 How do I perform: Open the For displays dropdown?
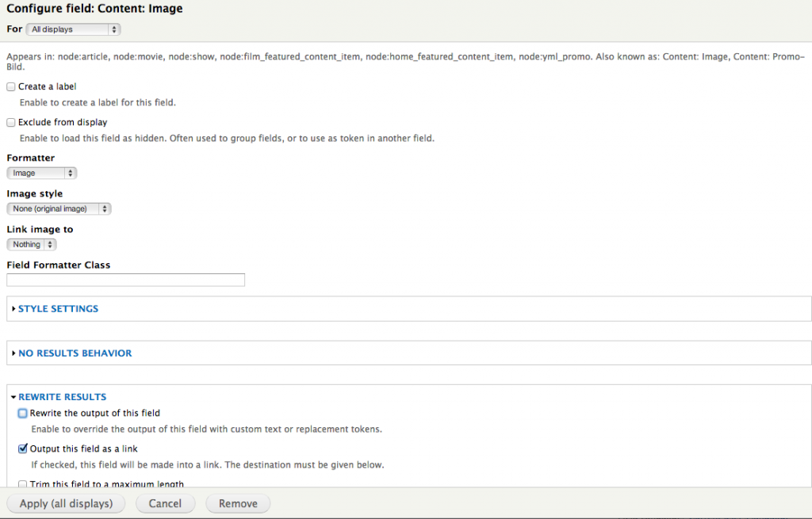click(x=73, y=29)
